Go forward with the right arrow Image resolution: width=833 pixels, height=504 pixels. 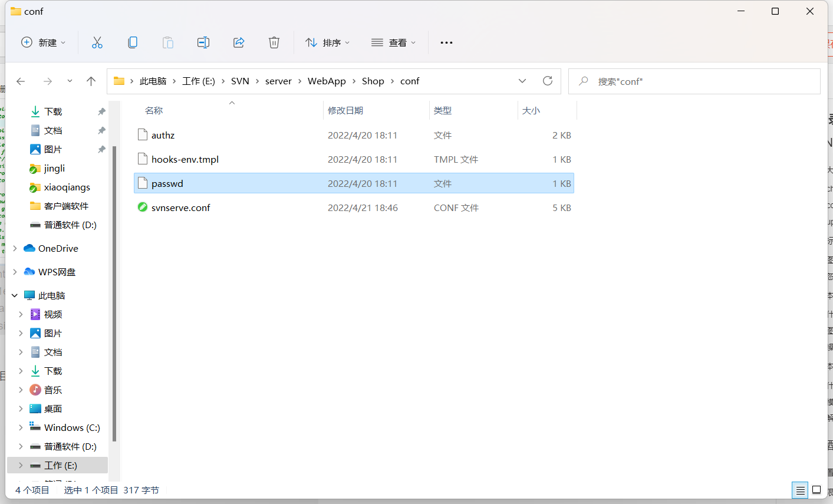coord(48,81)
